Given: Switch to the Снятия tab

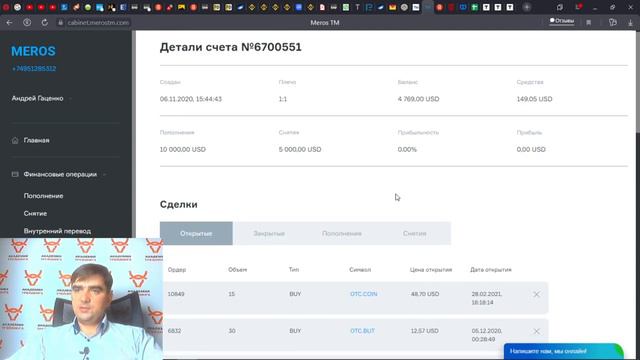Looking at the screenshot, I should 415,233.
